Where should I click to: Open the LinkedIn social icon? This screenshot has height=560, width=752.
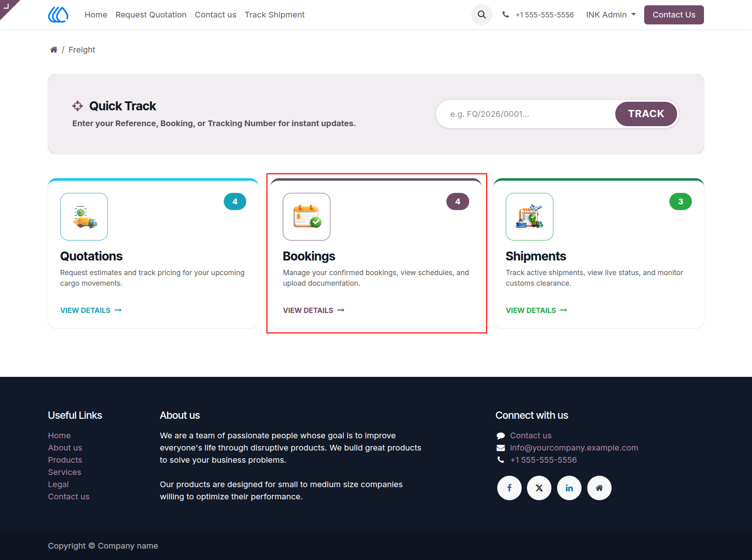click(569, 488)
